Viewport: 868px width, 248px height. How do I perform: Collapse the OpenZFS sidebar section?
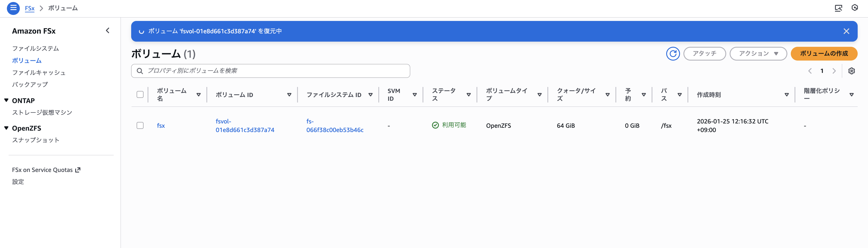coord(6,128)
